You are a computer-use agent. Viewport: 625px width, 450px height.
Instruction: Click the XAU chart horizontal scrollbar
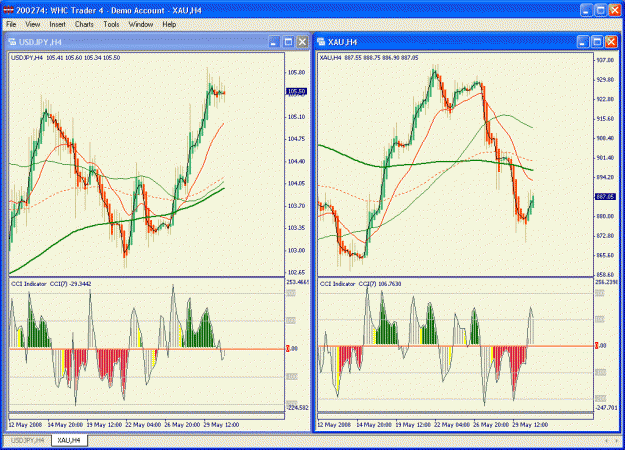click(456, 416)
